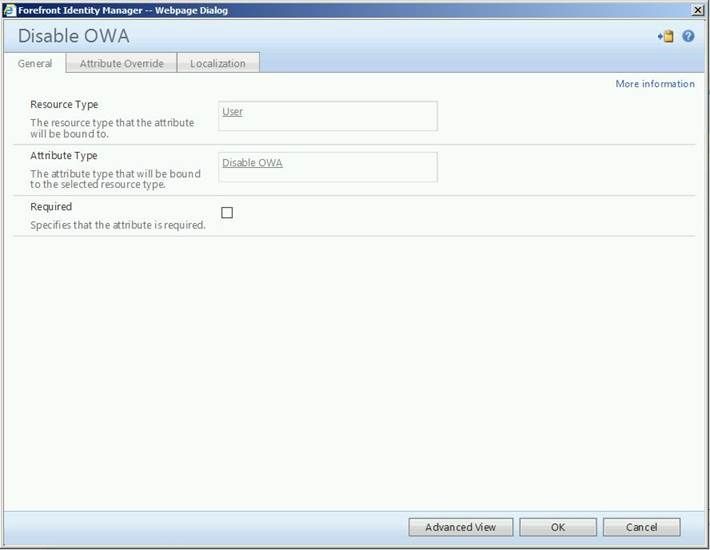Click the 'Forefront Identity Manager -- Webpage Dialog' title
The width and height of the screenshot is (710, 550).
click(x=123, y=10)
